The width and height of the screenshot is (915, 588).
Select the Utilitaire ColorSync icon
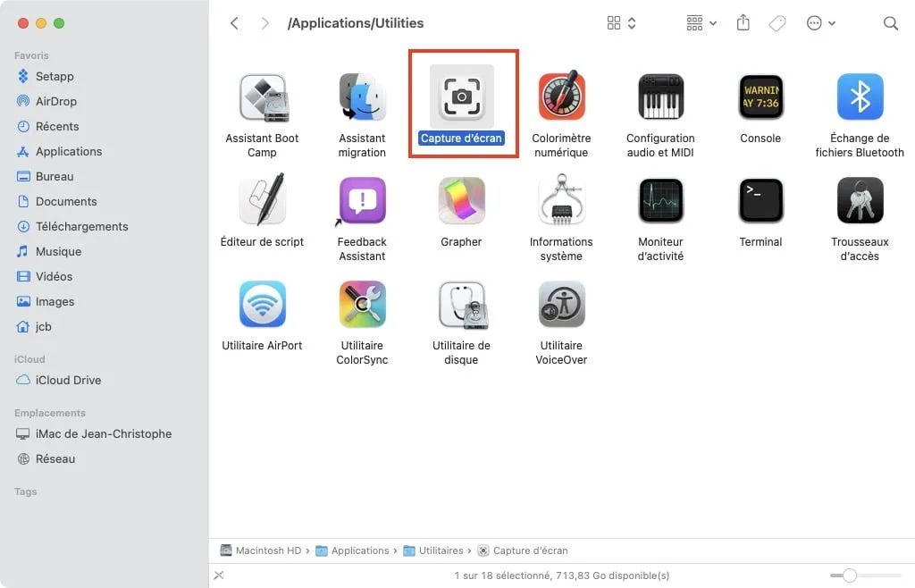tap(362, 305)
